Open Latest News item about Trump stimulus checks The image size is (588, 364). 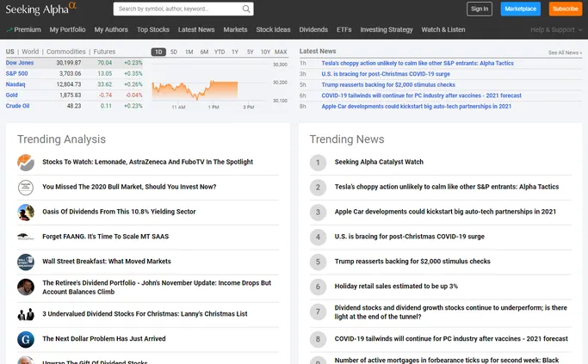[388, 85]
